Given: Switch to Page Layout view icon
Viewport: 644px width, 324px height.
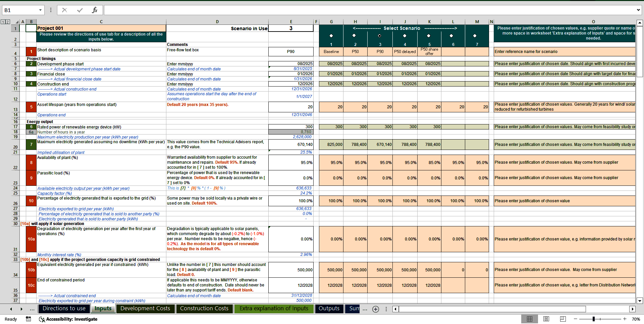Looking at the screenshot, I should [546, 319].
